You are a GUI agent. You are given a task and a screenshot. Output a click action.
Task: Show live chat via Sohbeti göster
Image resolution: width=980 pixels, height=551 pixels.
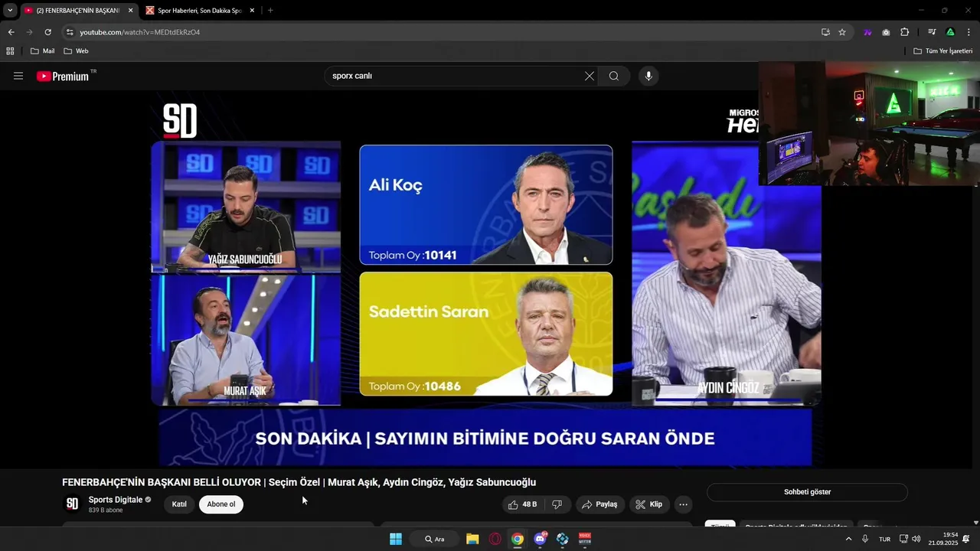[807, 492]
